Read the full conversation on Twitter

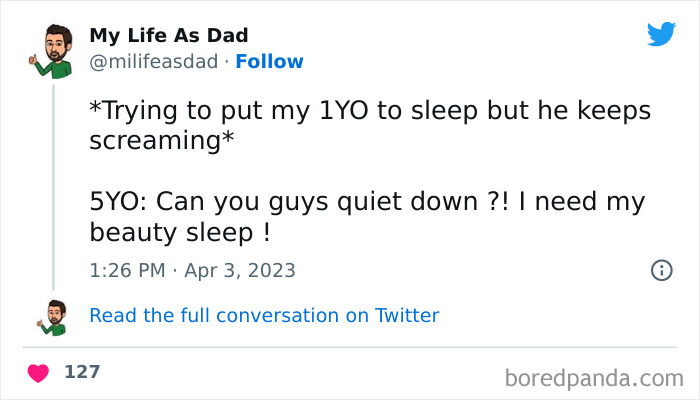tap(264, 315)
